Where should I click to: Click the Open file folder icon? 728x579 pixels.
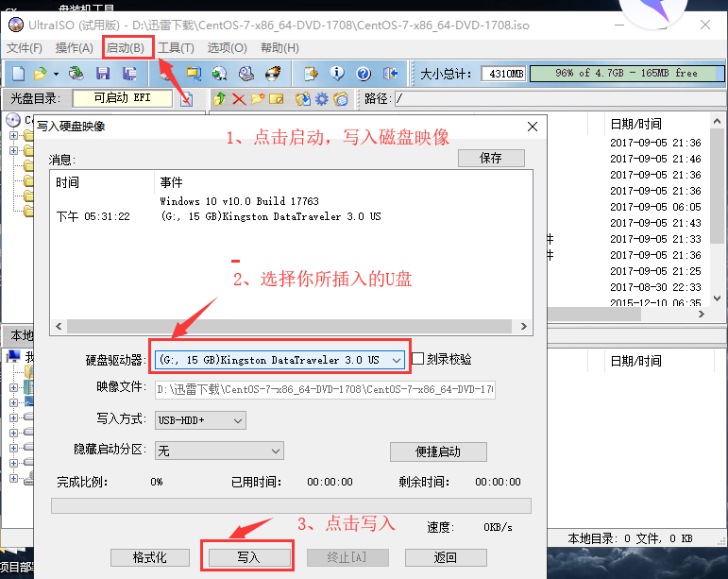click(x=41, y=74)
